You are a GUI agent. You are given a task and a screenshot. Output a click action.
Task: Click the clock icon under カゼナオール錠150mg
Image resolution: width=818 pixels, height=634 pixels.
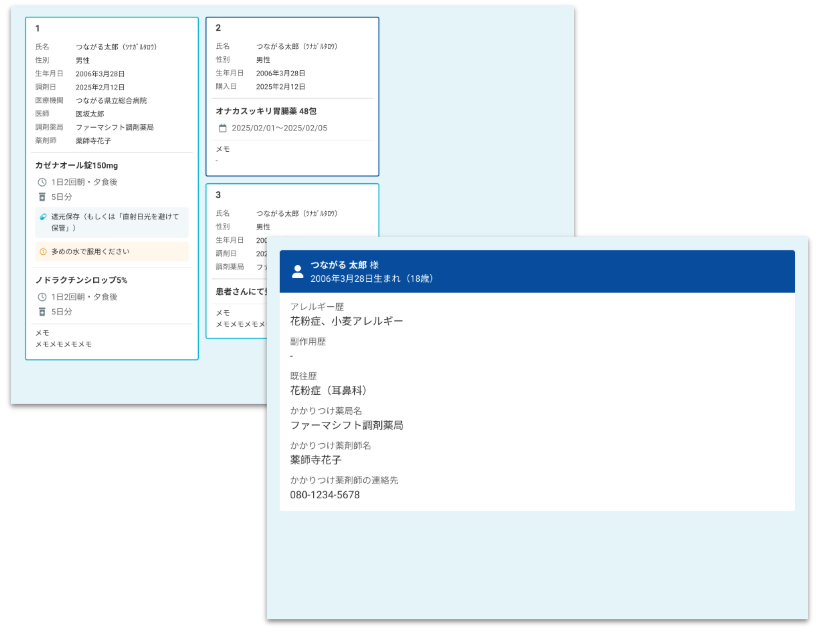click(42, 182)
